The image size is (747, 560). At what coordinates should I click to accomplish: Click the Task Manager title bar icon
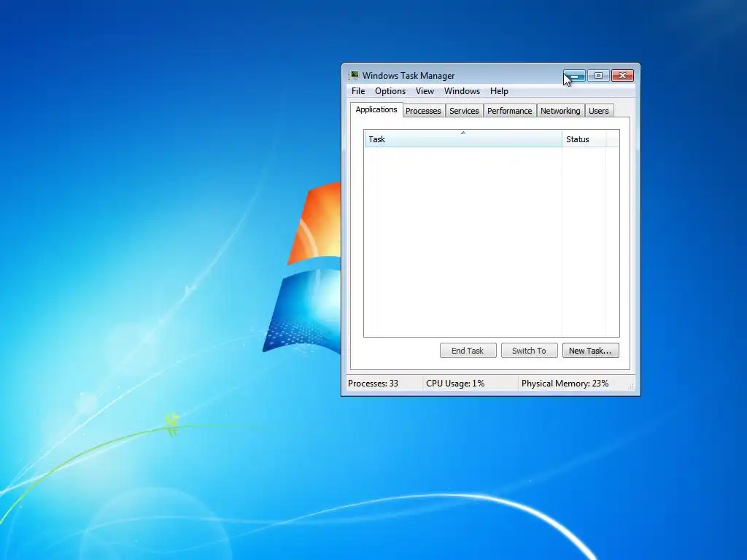[x=354, y=76]
